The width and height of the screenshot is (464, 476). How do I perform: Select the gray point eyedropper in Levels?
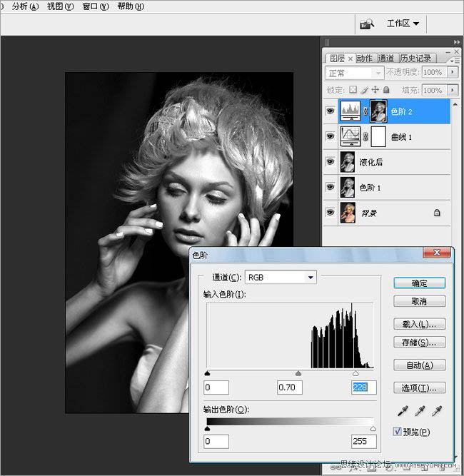tap(419, 410)
